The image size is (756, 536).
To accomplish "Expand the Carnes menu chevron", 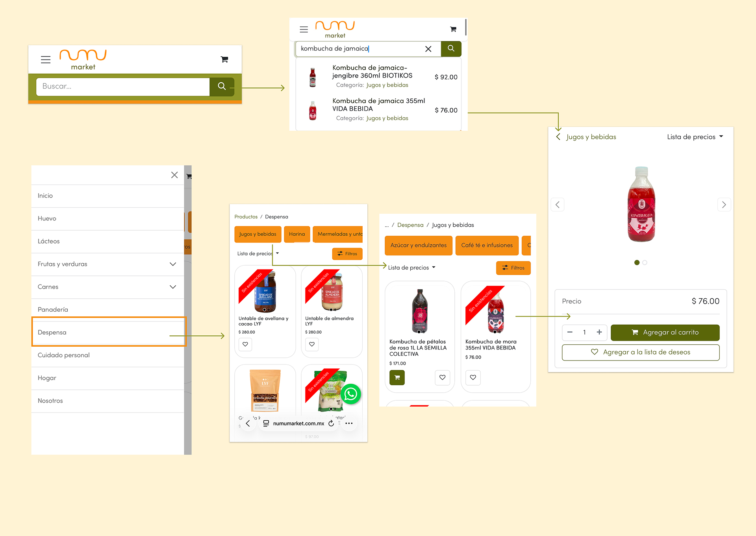I will [172, 287].
